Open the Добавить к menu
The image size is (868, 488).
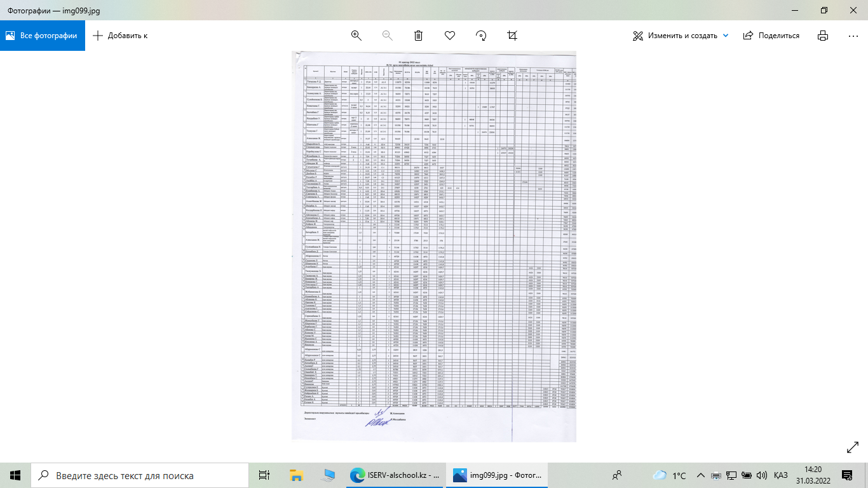(120, 36)
